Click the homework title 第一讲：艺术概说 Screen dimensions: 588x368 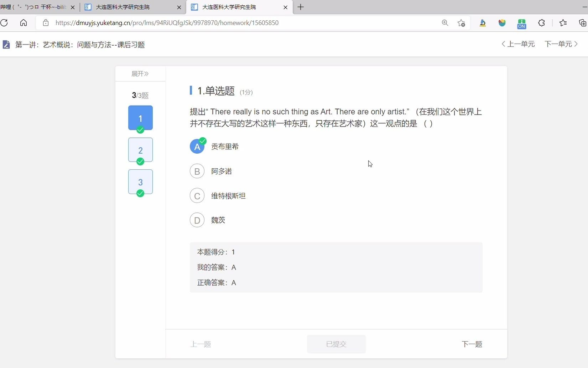pyautogui.click(x=80, y=45)
